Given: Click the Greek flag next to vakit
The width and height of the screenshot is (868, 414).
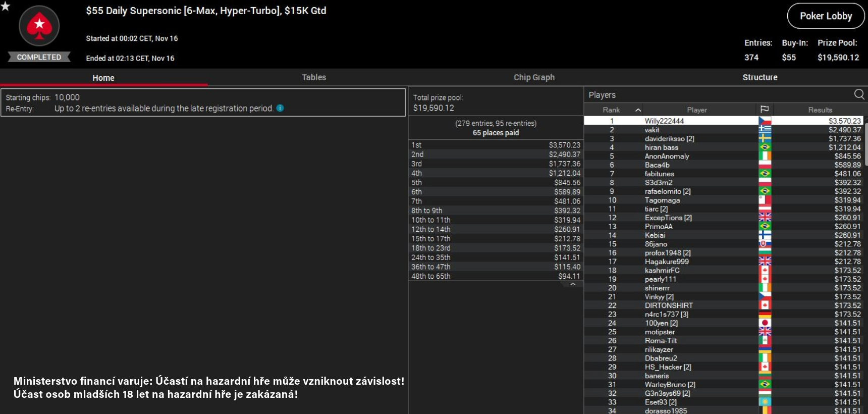Looking at the screenshot, I should [765, 130].
